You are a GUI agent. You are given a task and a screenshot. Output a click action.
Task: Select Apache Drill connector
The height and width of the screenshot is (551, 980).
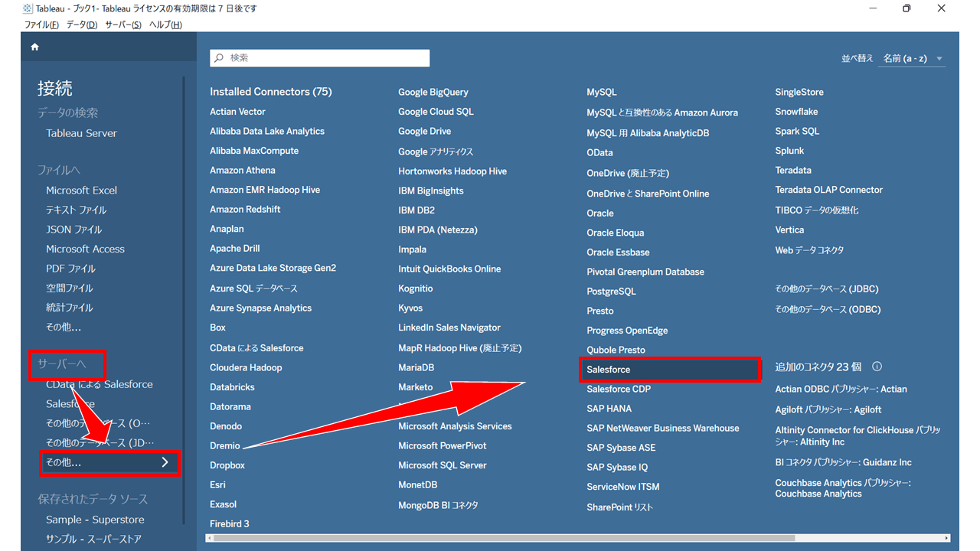[235, 249]
